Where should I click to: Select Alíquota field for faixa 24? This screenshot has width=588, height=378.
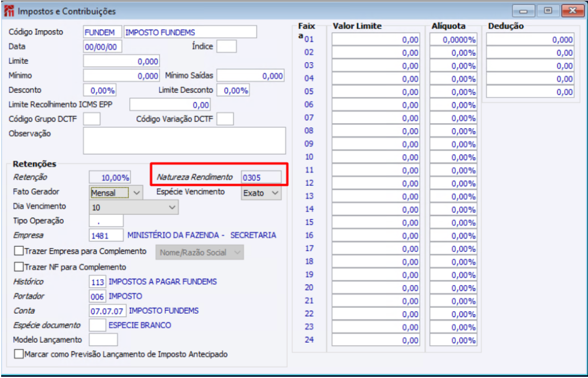click(x=454, y=340)
